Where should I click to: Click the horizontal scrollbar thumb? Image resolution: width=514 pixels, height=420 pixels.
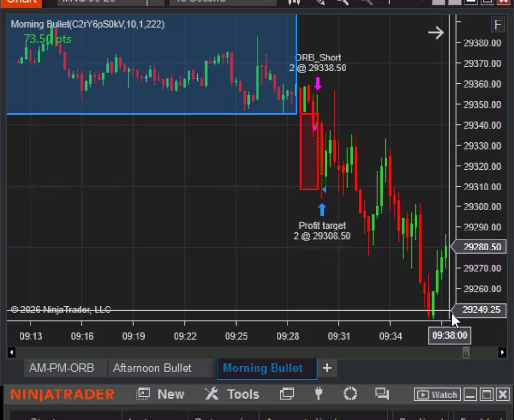466,352
